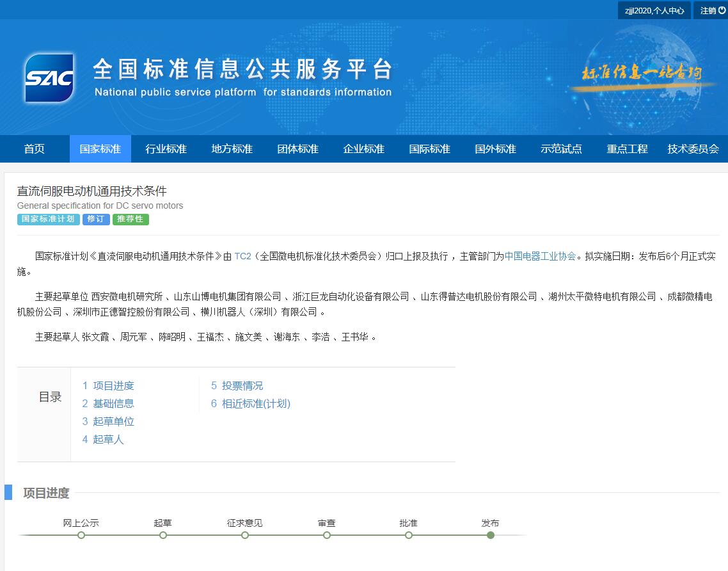Image resolution: width=728 pixels, height=571 pixels.
Task: Click the 注销 logout power icon
Action: (x=722, y=10)
